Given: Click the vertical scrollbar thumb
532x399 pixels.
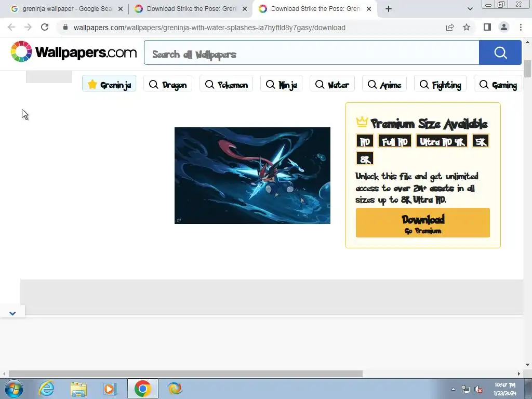Looking at the screenshot, I should (527, 69).
